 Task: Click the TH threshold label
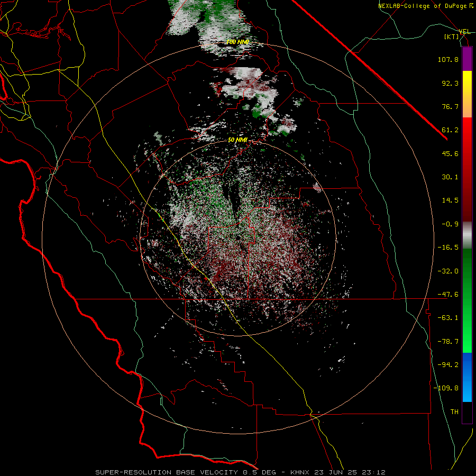454,411
